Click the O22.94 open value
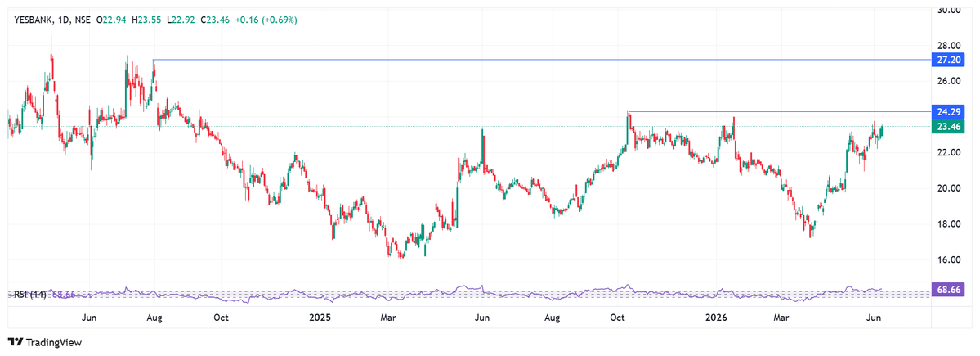 111,20
